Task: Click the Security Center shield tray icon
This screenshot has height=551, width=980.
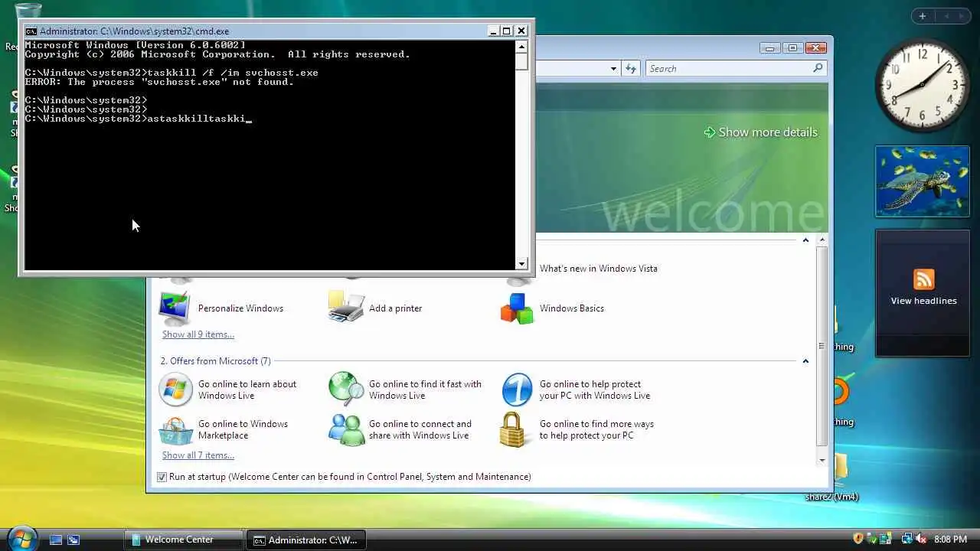Action: 858,539
